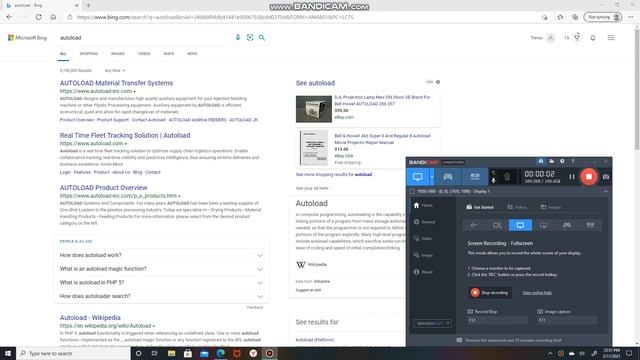Image resolution: width=640 pixels, height=360 pixels.
Task: Select Bandicam game recording mode icon
Action: point(448,177)
